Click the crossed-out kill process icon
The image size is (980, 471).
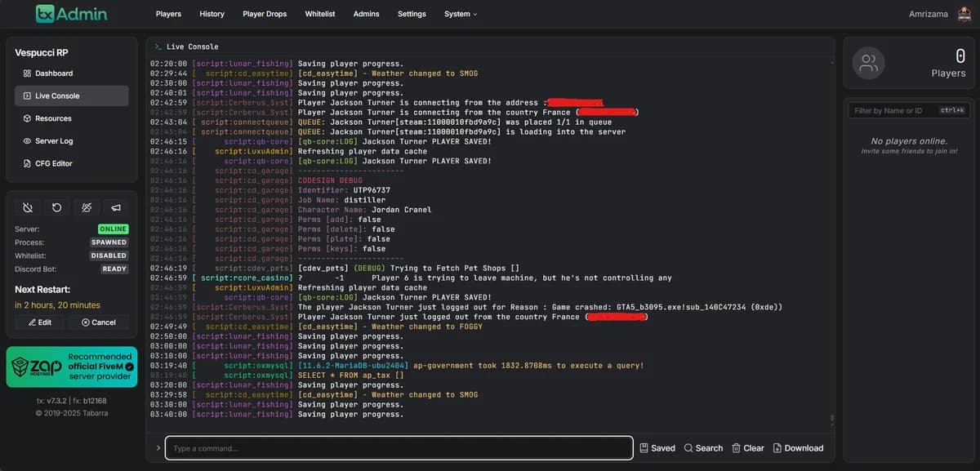click(x=86, y=207)
